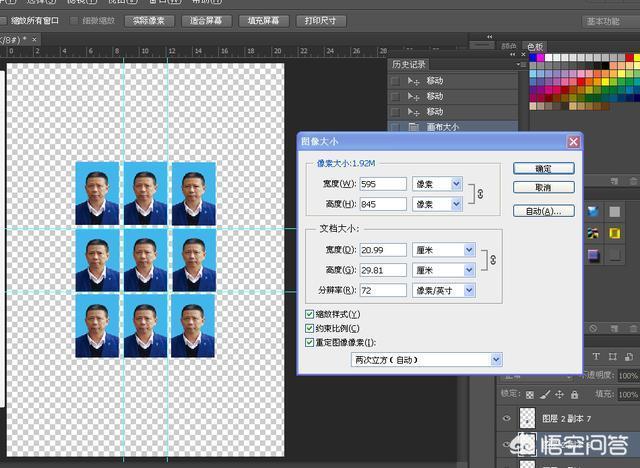
Task: Apply the plain gray style preset
Action: [615, 211]
